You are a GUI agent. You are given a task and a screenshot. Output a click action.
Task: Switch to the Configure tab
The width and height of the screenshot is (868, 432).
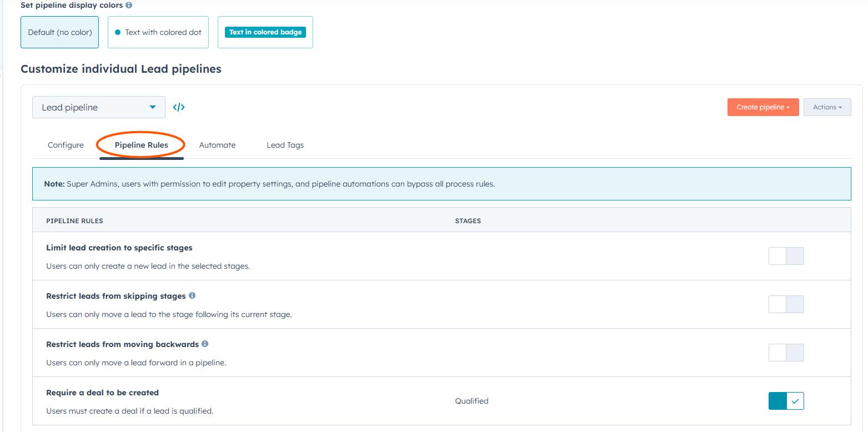click(x=66, y=145)
